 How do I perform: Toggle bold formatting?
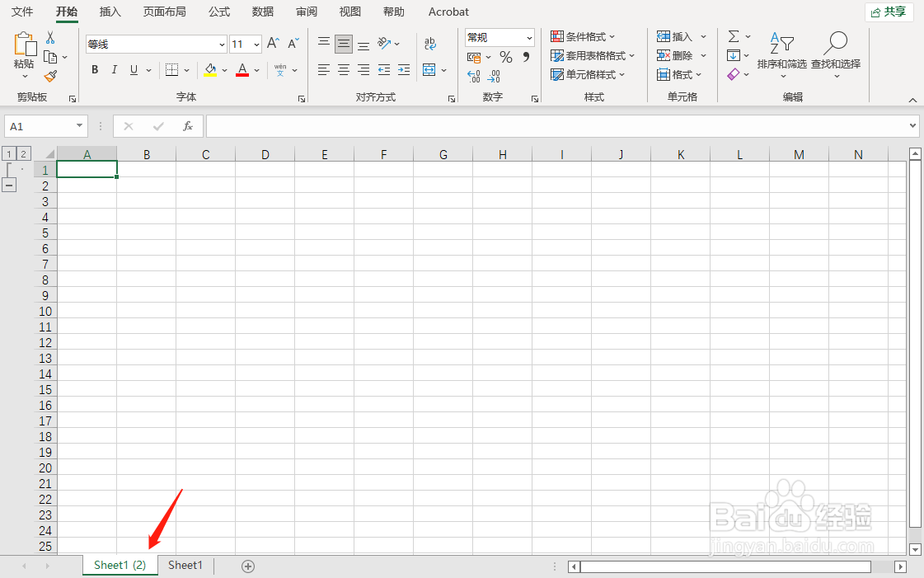pyautogui.click(x=95, y=70)
